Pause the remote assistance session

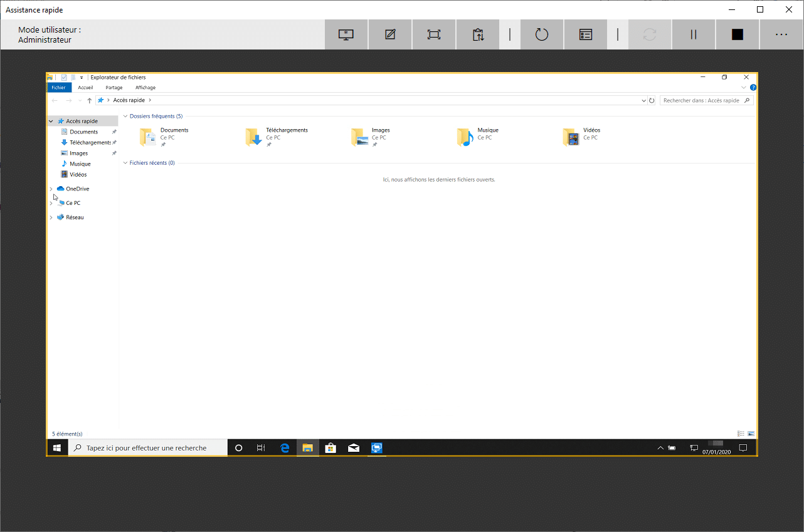pyautogui.click(x=694, y=34)
